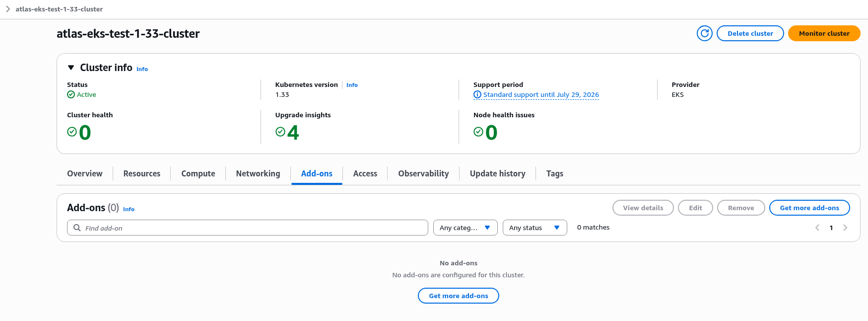Image resolution: width=868 pixels, height=321 pixels.
Task: Click the magnifier icon in Find add-on
Action: tap(77, 228)
